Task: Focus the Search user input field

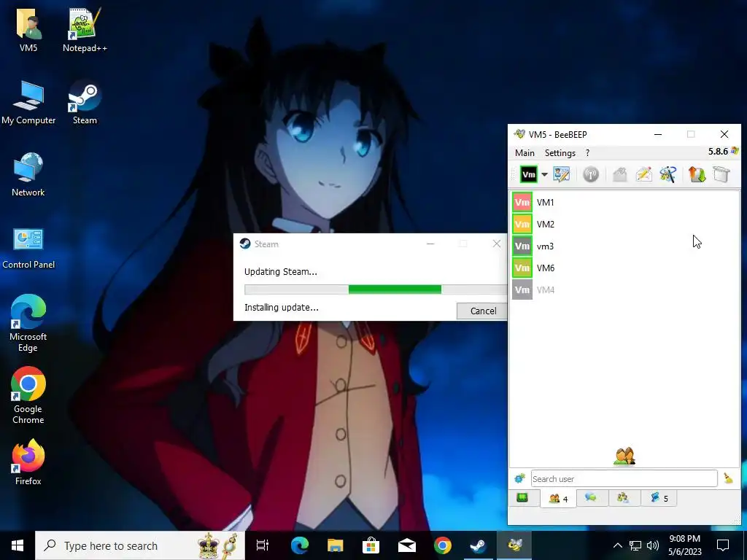Action: coord(624,478)
